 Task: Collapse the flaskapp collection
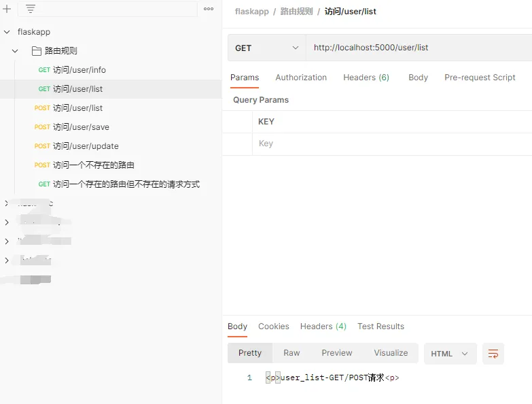pos(7,32)
